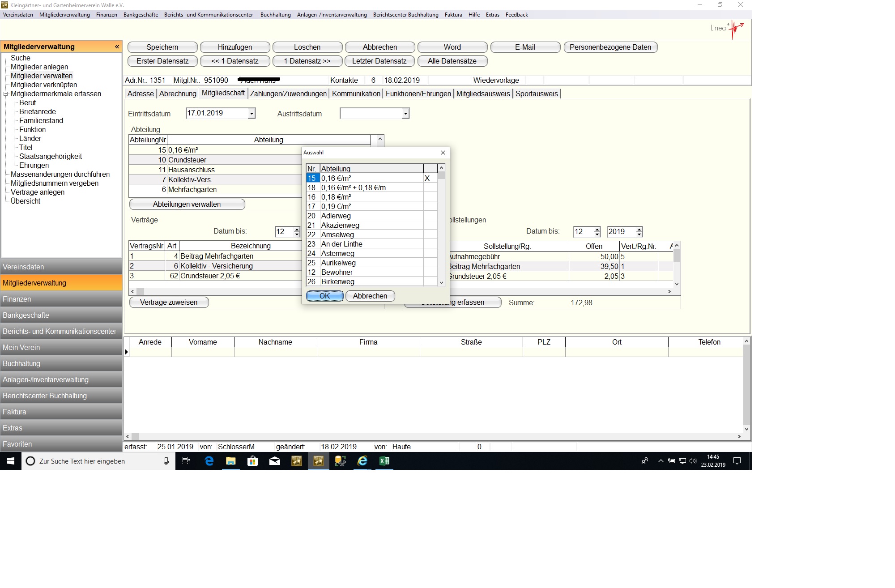Switch to the Abrechnung tab
Image resolution: width=895 pixels, height=588 pixels.
(178, 94)
